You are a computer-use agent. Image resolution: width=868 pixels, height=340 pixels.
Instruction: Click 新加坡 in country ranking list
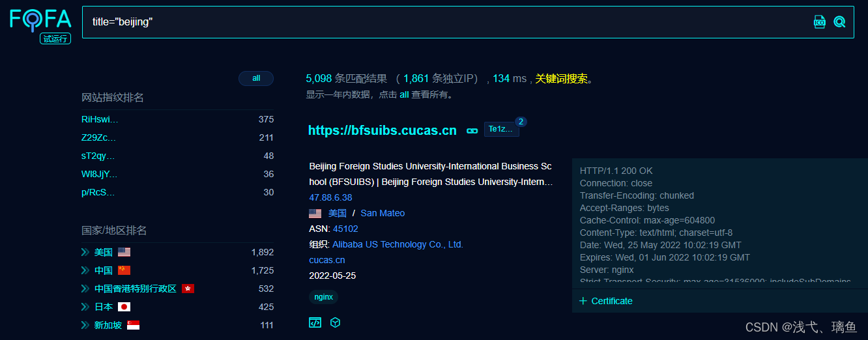click(108, 325)
